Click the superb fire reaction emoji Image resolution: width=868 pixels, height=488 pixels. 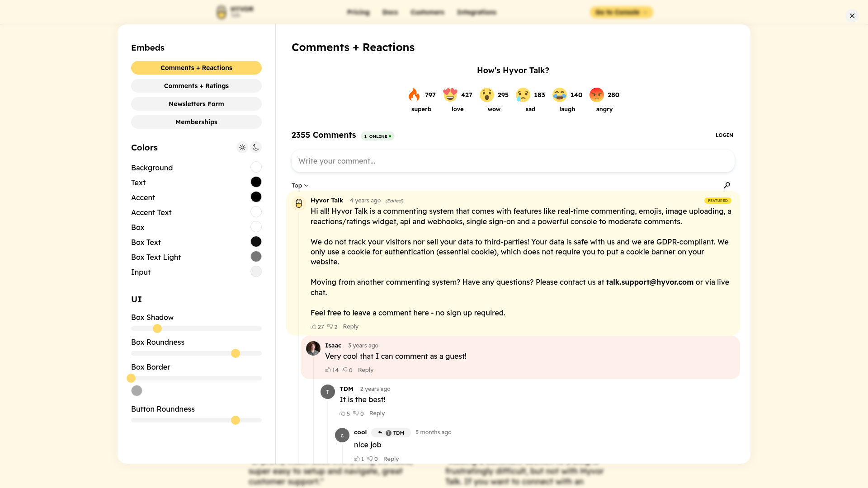(x=414, y=95)
